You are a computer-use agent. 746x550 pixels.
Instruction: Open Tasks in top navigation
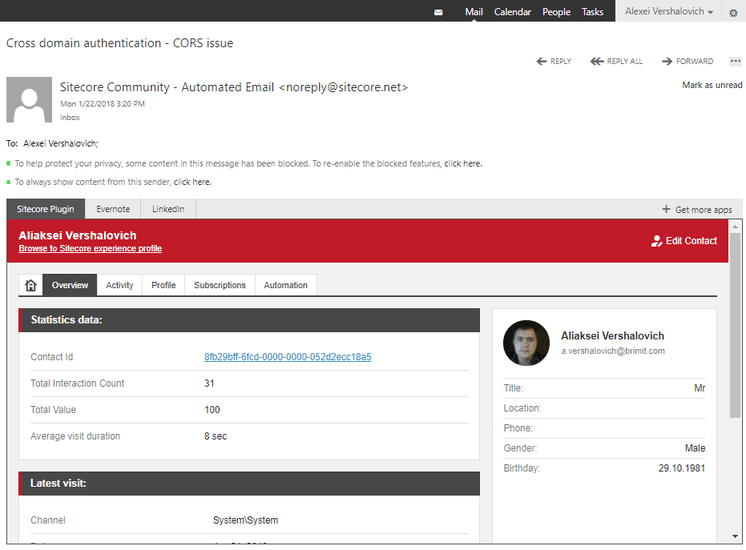coord(592,12)
